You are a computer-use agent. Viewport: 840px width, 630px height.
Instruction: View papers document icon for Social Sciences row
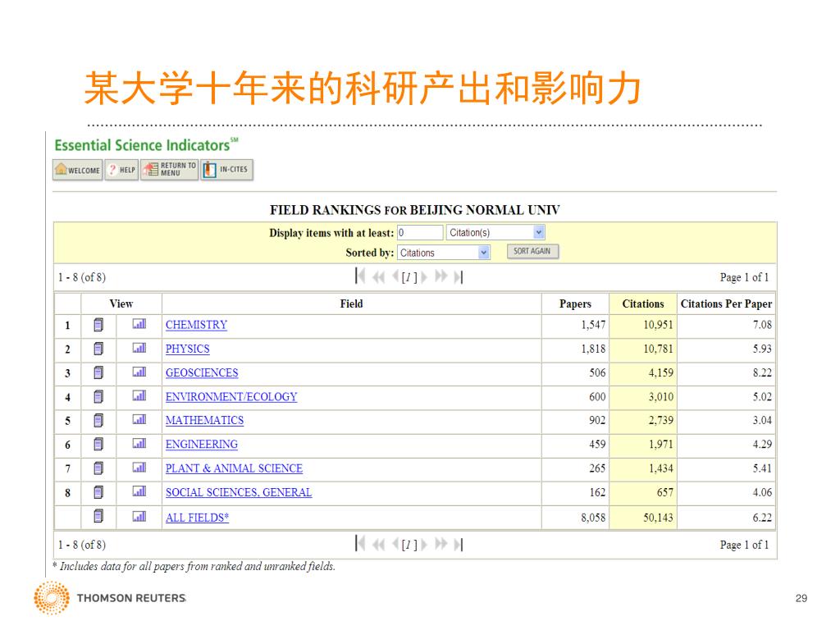pyautogui.click(x=98, y=492)
